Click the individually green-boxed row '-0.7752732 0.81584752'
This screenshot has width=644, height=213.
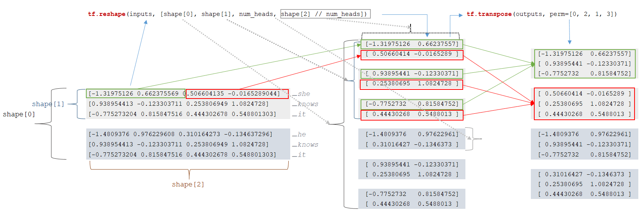(412, 104)
